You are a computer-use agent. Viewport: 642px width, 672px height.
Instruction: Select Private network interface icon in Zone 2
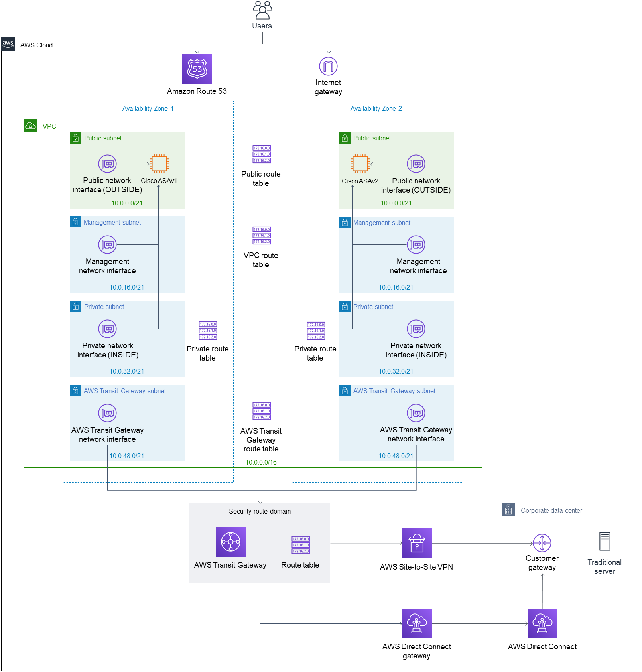(x=416, y=329)
